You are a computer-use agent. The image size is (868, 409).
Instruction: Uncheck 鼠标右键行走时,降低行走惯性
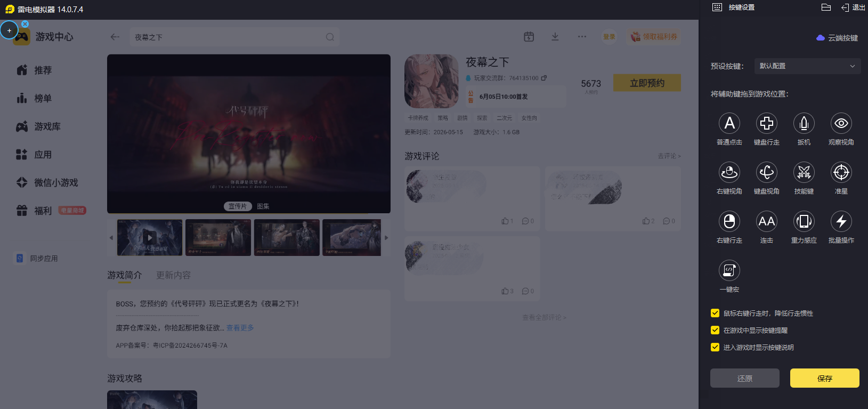pos(715,313)
